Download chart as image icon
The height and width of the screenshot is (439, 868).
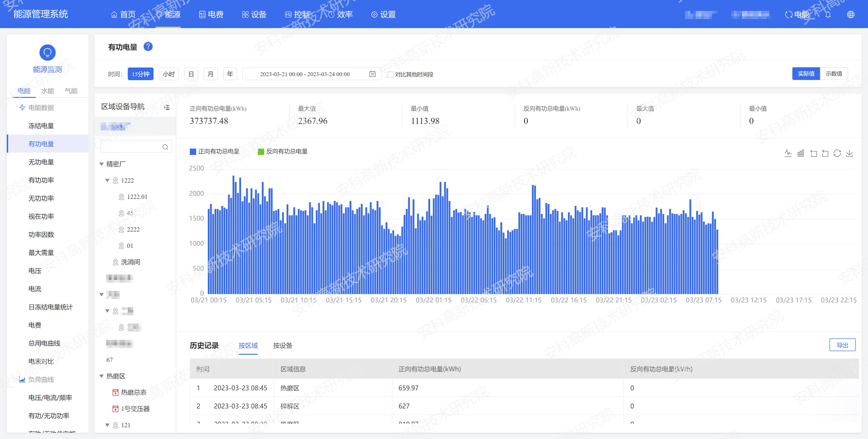[x=849, y=153]
